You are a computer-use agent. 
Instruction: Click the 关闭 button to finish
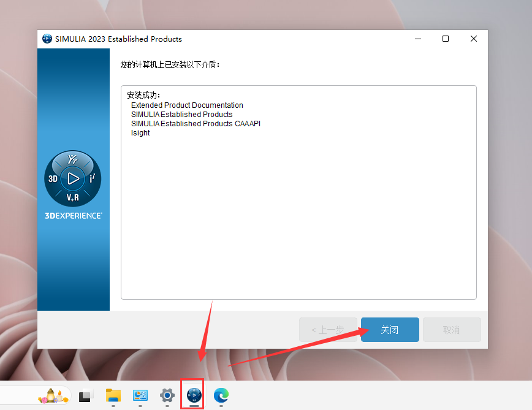(390, 330)
